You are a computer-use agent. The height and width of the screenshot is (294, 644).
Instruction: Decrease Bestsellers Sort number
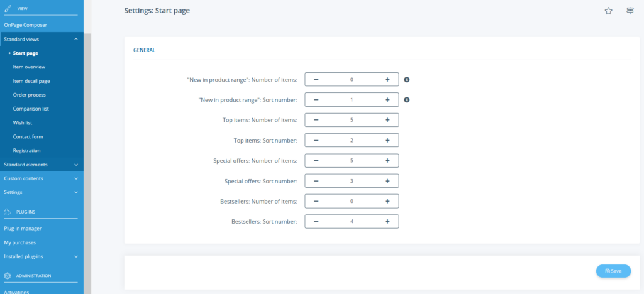point(316,221)
